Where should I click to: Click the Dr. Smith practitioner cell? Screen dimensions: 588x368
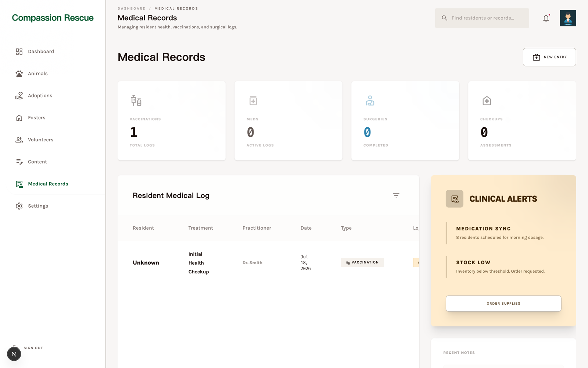pos(252,263)
